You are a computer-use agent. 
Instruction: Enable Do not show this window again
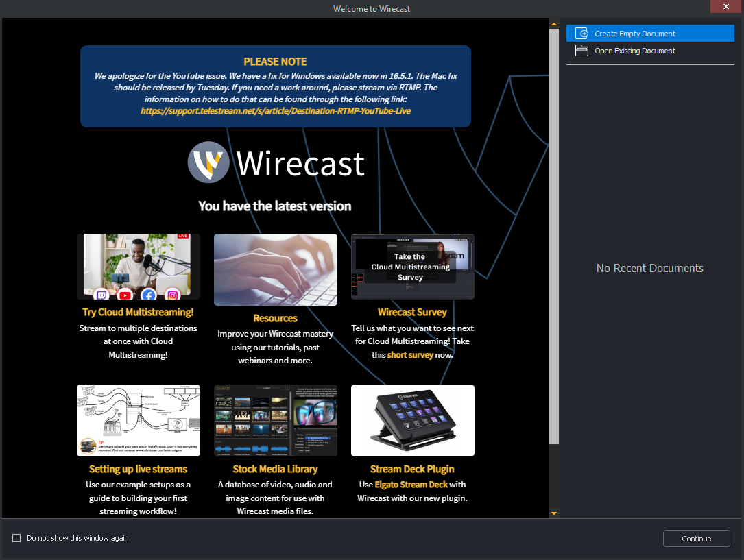pyautogui.click(x=16, y=538)
